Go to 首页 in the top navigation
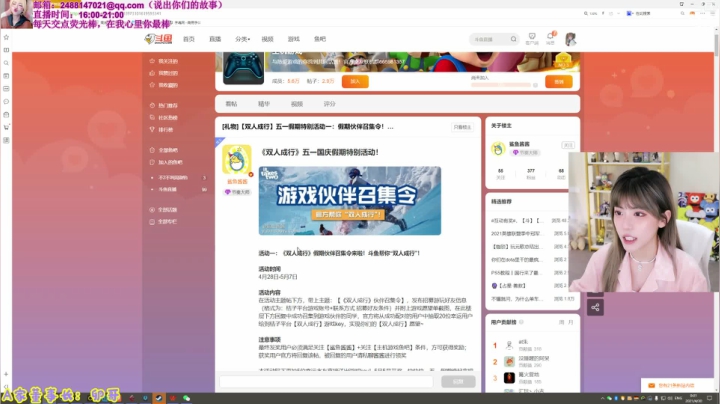 click(189, 39)
